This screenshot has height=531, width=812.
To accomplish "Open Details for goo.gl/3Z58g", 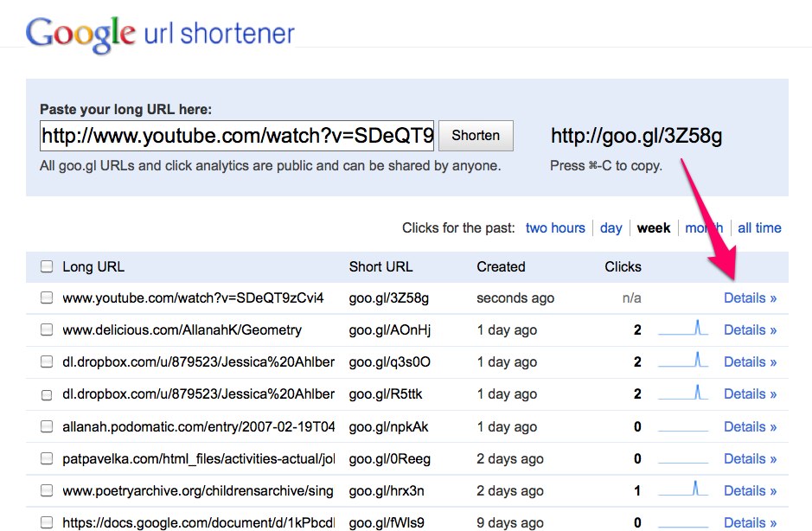I will [x=750, y=297].
